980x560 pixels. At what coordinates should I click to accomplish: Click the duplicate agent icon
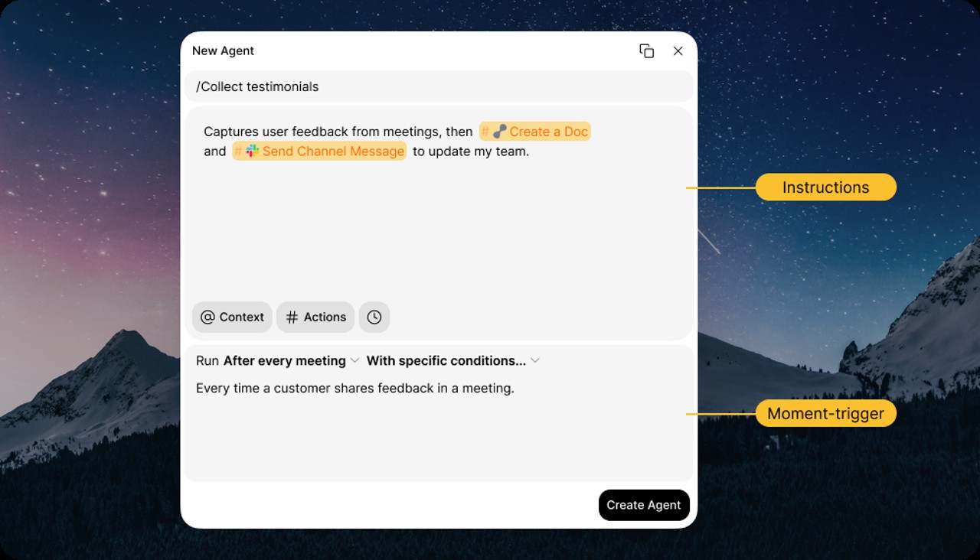point(646,51)
